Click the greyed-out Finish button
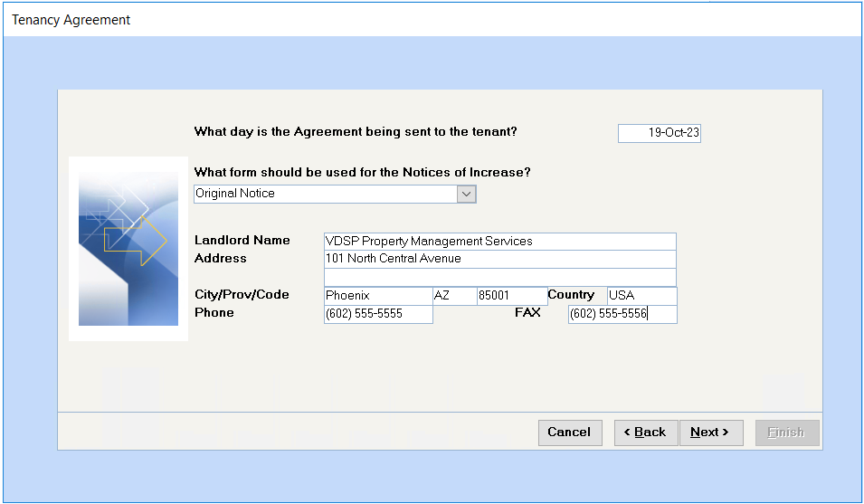 point(786,433)
